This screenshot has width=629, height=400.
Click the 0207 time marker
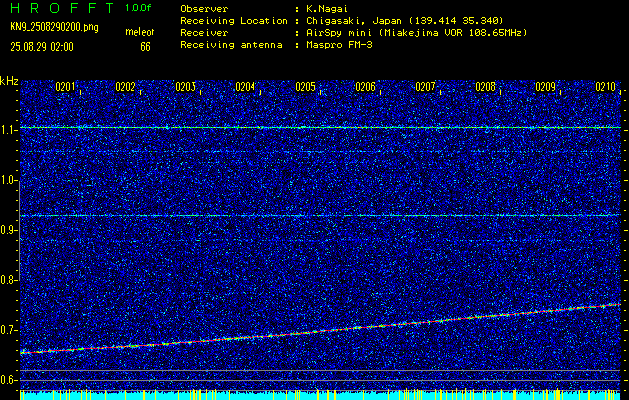coord(425,87)
